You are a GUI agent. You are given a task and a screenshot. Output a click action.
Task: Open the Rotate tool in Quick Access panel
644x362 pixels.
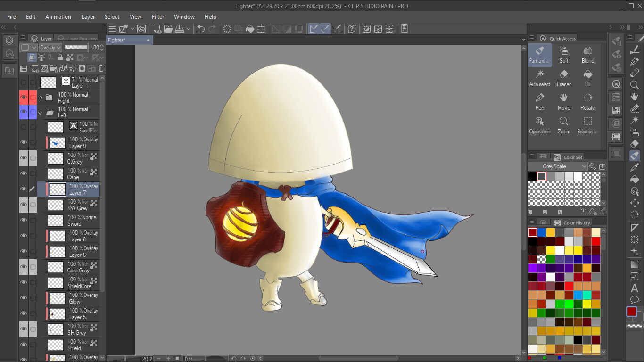point(588,99)
